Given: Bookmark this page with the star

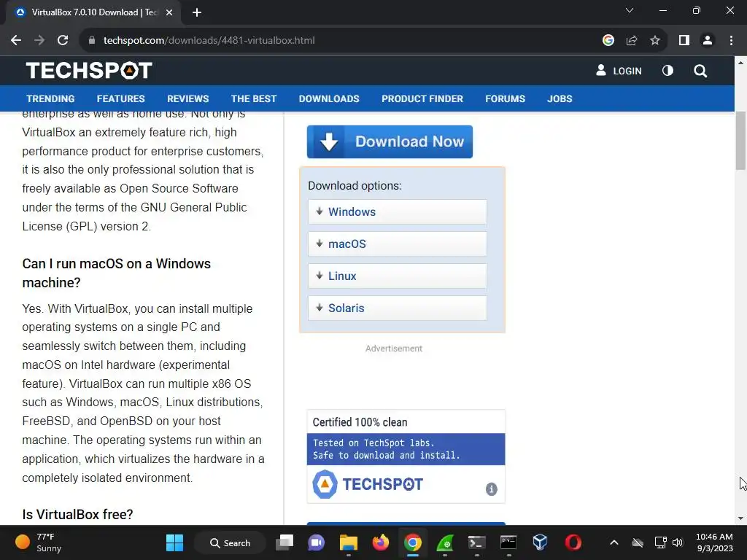Looking at the screenshot, I should click(655, 41).
